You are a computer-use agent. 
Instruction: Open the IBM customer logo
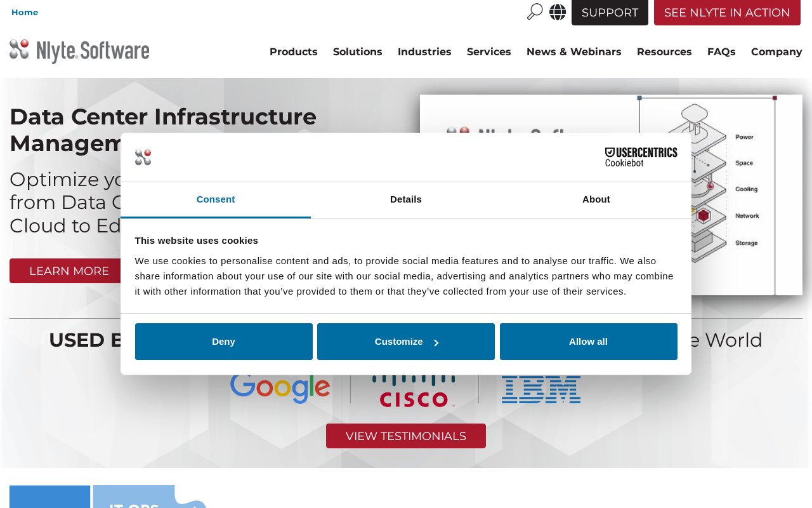[541, 389]
